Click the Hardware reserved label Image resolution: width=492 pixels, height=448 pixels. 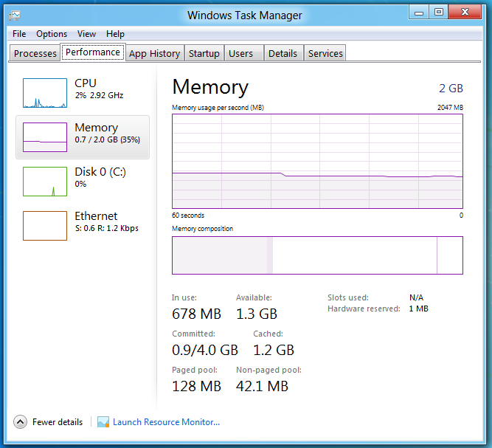pos(364,309)
